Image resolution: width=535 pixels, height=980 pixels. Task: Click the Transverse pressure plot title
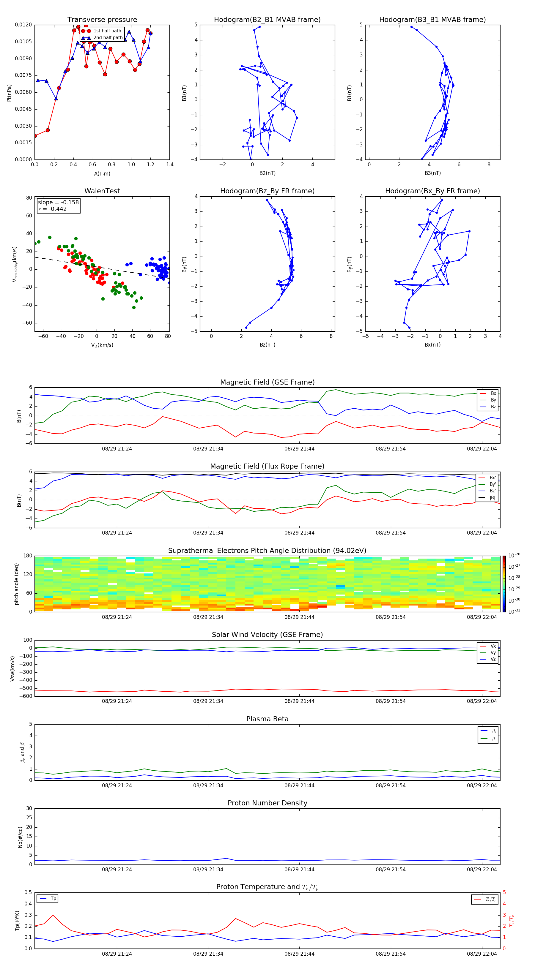pyautogui.click(x=102, y=20)
